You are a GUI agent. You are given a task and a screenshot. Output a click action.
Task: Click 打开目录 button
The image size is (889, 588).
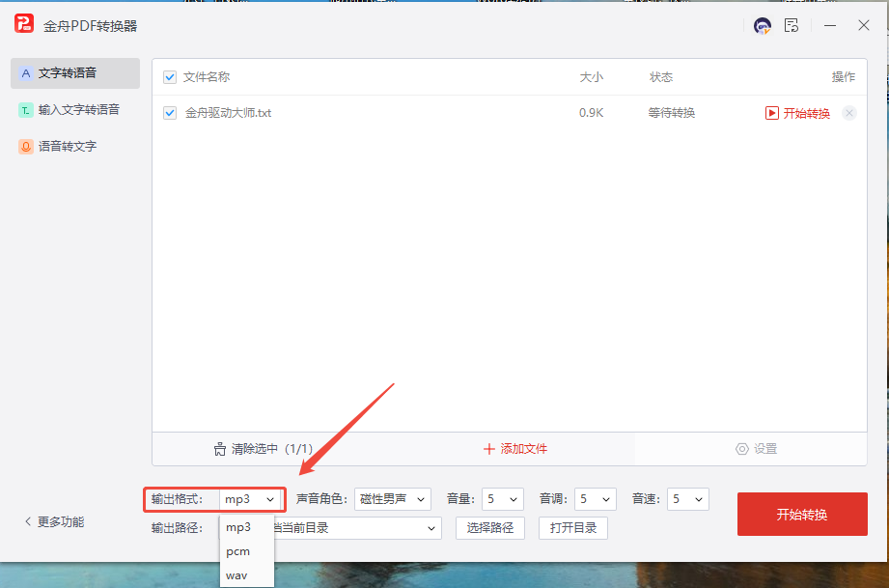(573, 528)
